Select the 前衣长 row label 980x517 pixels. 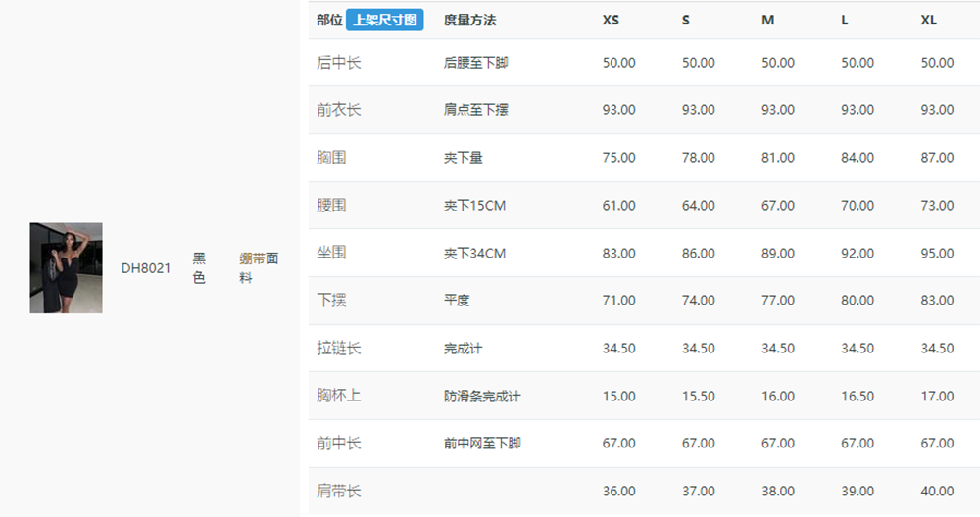coord(339,110)
